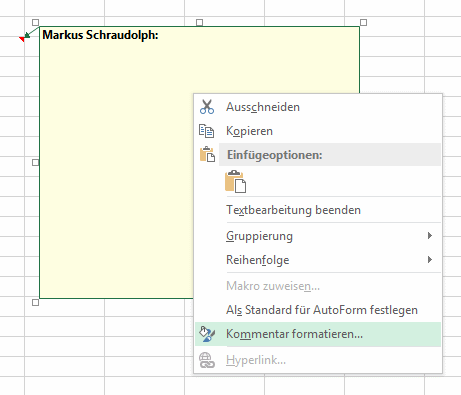Screen dimensions: 461x395
Task: Click the scissors icon next to Ausschneiden
Action: tap(207, 107)
